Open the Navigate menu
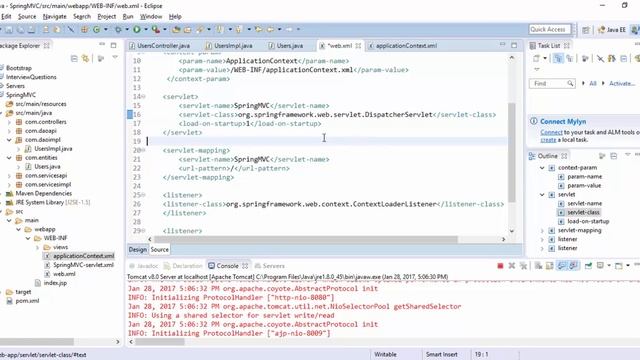The image size is (640, 360). (x=55, y=16)
